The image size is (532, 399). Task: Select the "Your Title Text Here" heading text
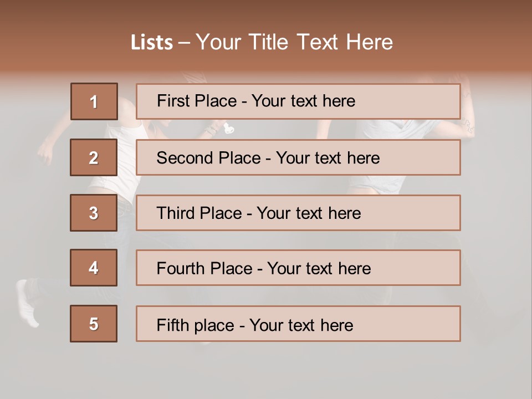coord(294,42)
